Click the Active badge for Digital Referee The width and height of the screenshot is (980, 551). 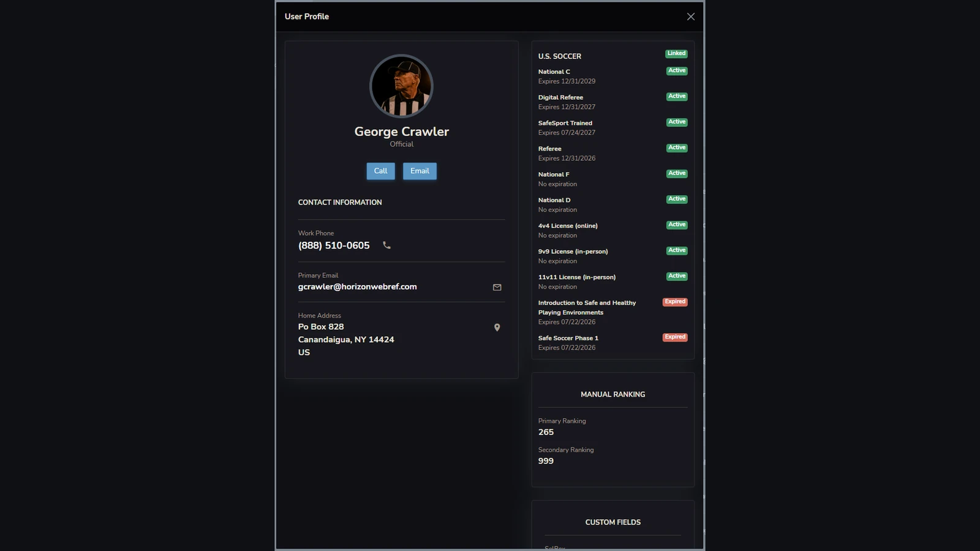(677, 97)
